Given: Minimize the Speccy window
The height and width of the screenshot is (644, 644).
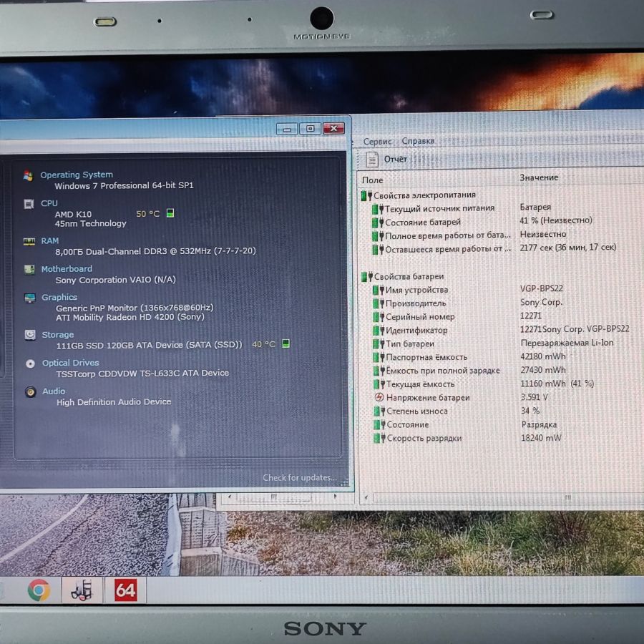Looking at the screenshot, I should [287, 129].
